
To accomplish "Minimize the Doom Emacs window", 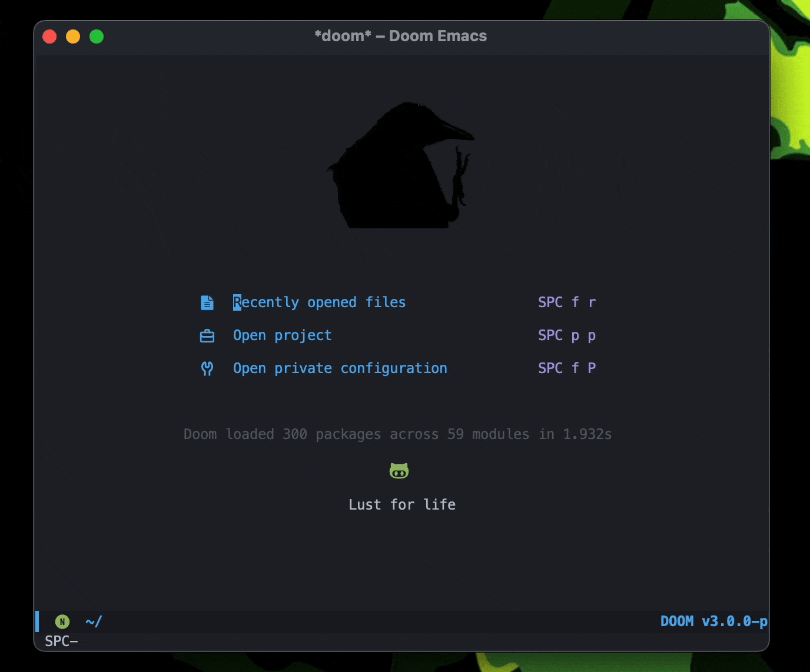I will [x=73, y=36].
